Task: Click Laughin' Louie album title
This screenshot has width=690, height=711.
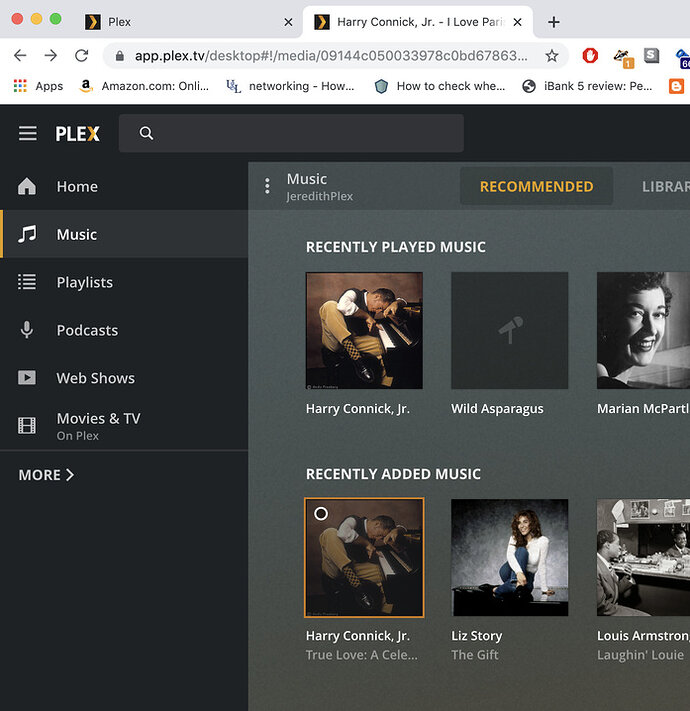Action: 640,655
